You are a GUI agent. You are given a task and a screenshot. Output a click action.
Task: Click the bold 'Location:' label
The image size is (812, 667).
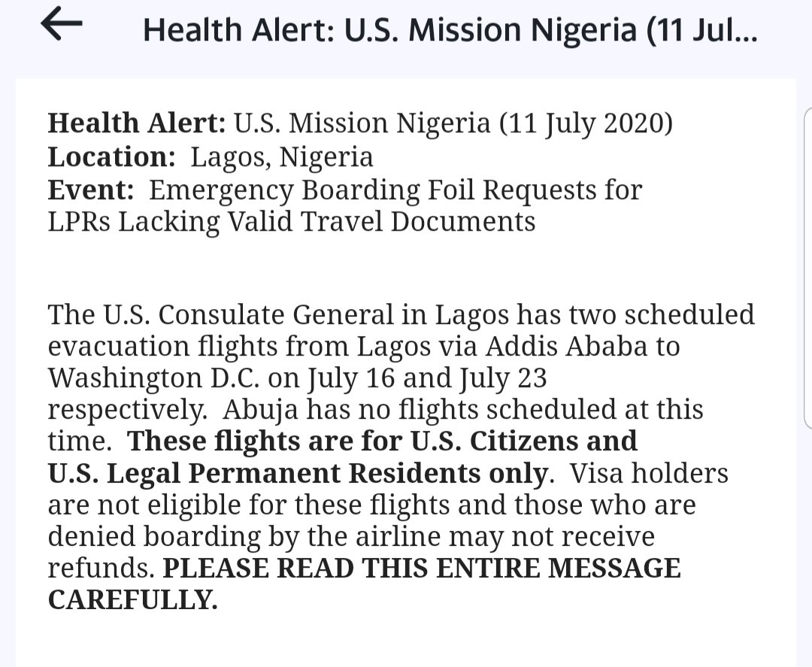point(112,157)
